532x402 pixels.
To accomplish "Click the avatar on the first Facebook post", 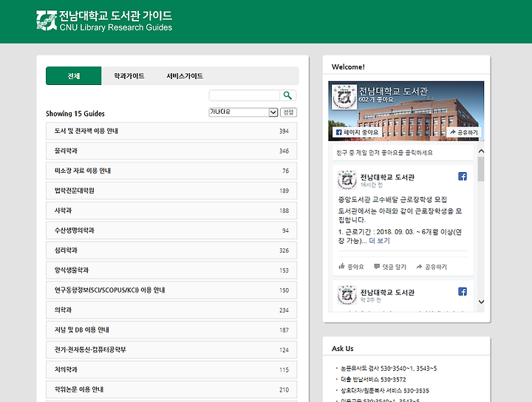I will click(347, 180).
